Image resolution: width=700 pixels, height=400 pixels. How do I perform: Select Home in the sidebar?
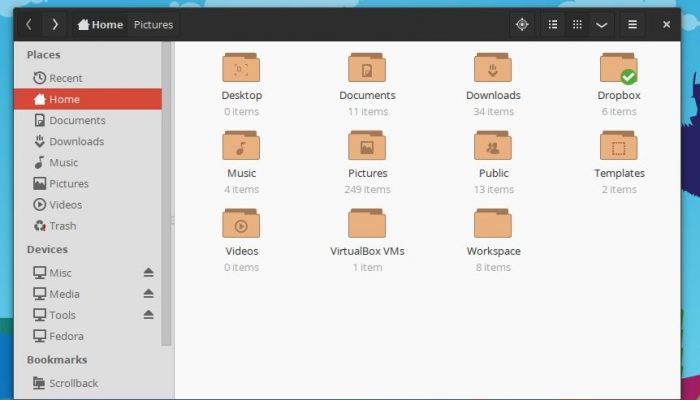[88, 99]
